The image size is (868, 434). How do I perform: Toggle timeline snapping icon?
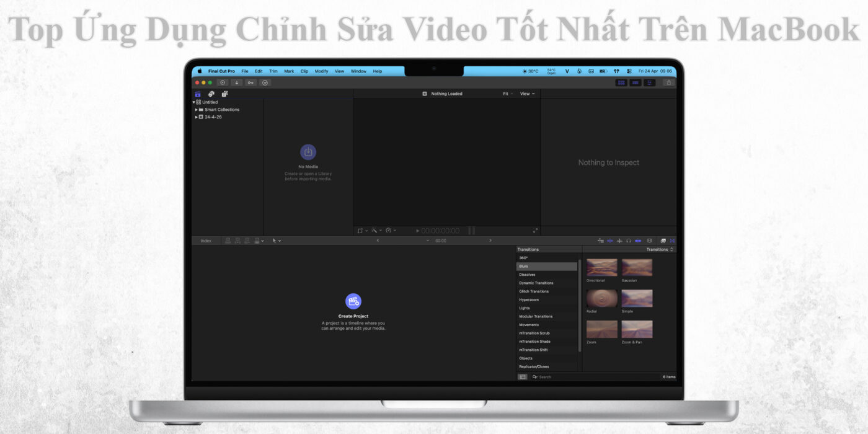637,241
